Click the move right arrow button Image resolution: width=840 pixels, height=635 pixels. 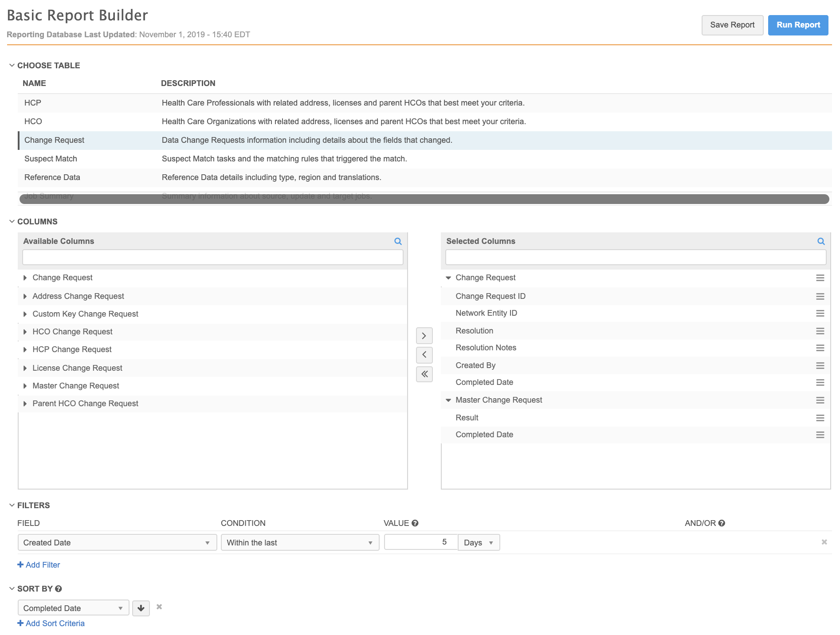coord(424,336)
